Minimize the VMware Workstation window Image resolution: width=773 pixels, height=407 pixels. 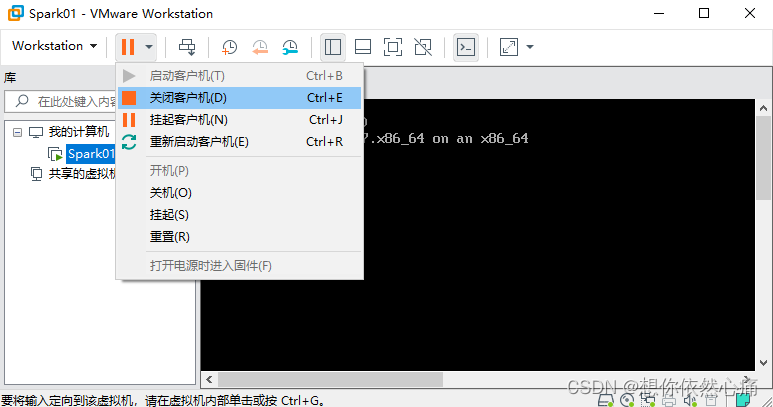coord(659,13)
